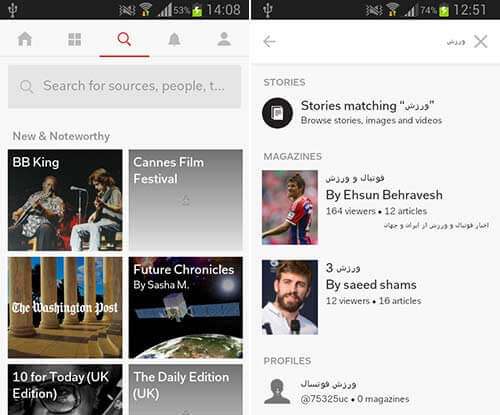Click the PROFILES section heading

pos(287,361)
